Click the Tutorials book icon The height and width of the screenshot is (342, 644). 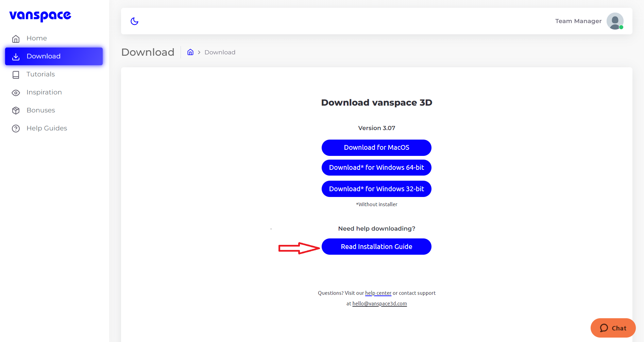click(x=16, y=75)
